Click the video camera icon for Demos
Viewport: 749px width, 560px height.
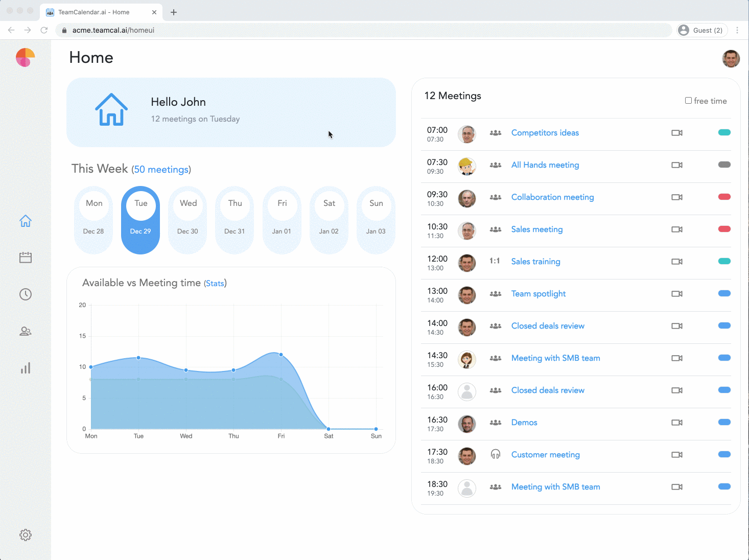[x=677, y=423]
